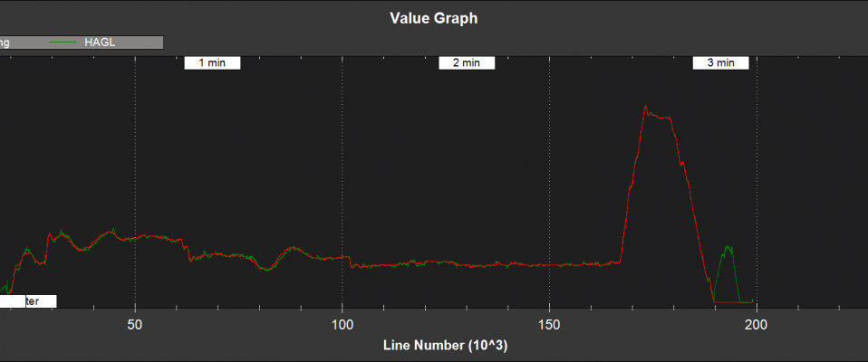The image size is (868, 362).
Task: Click the 100 x-axis tick label
Action: tap(342, 323)
